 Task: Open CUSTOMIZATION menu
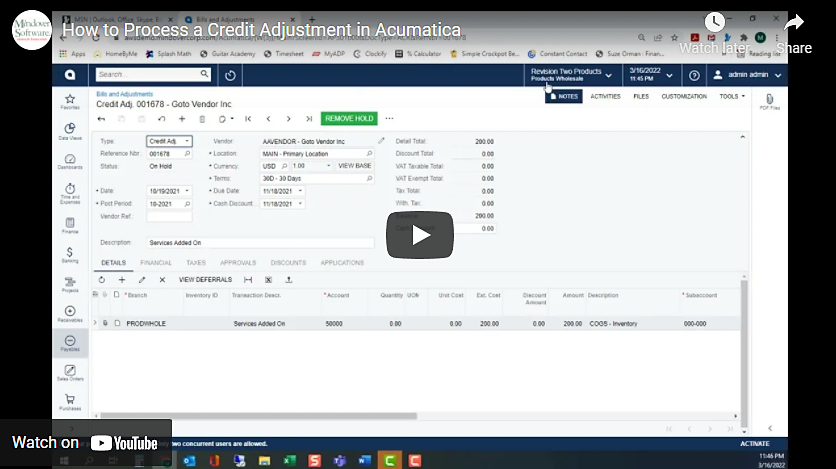[684, 96]
